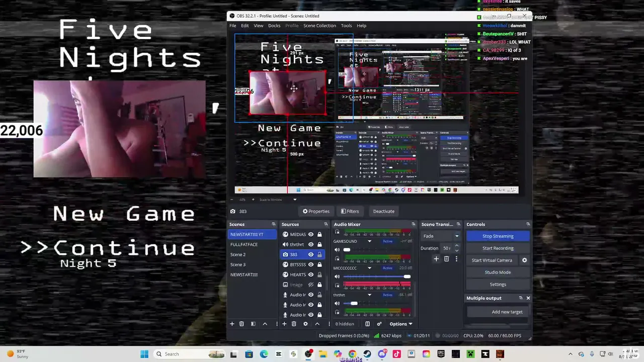Open the GAMESOUND audio options dropdown
The image size is (644, 362).
[x=369, y=241]
